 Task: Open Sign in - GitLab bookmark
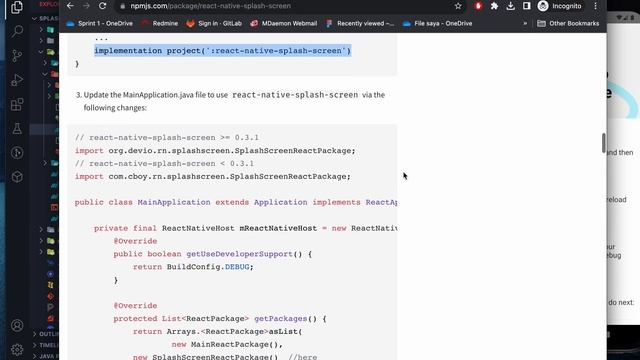214,24
